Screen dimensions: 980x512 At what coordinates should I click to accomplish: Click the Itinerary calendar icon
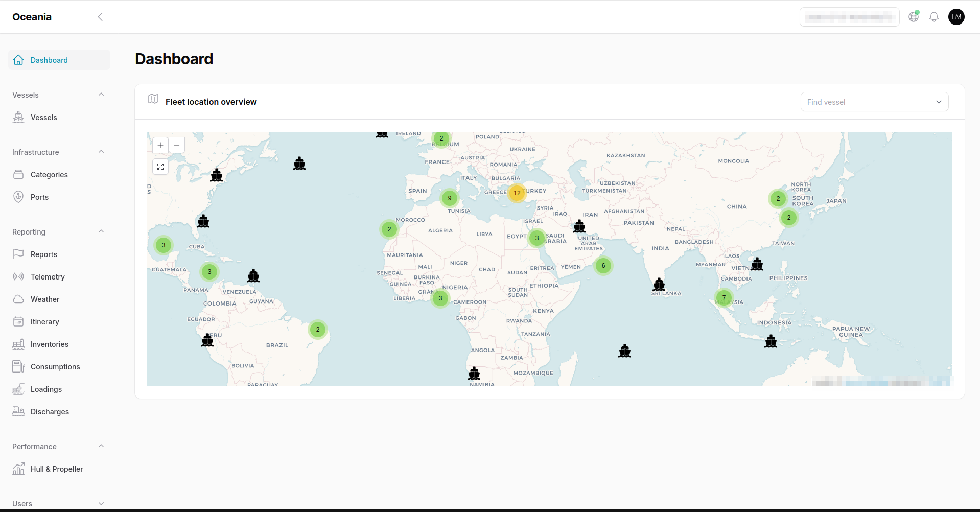(18, 321)
